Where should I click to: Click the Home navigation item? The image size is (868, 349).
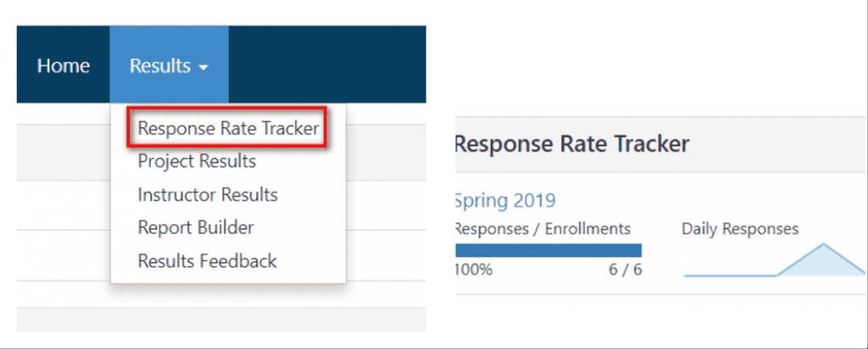click(x=63, y=66)
